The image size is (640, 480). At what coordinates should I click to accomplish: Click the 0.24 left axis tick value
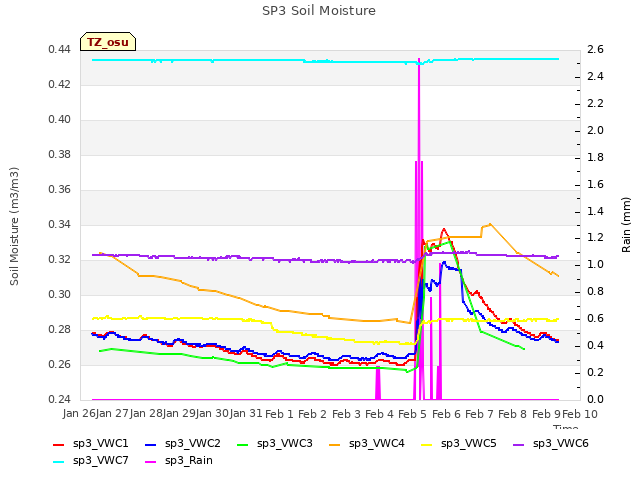59,399
